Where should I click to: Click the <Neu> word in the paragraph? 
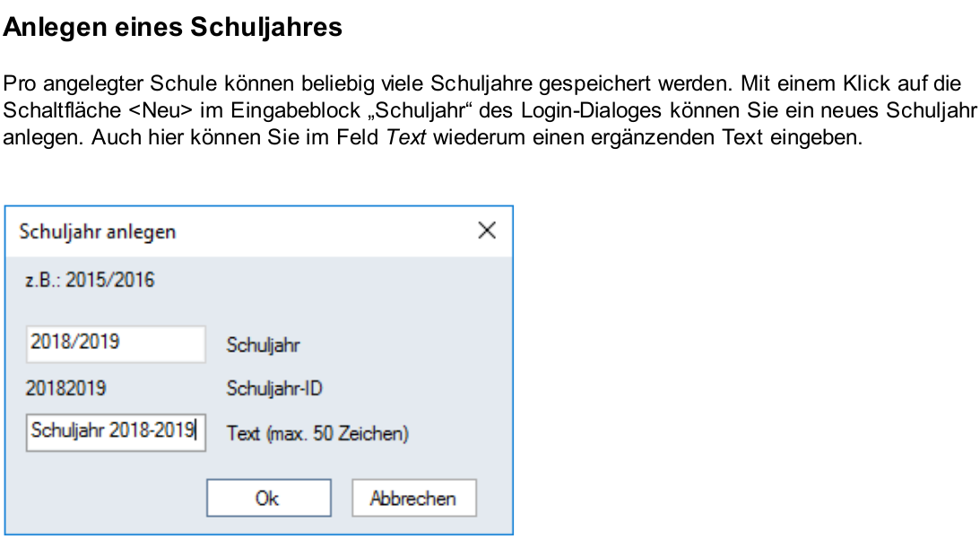(x=160, y=110)
